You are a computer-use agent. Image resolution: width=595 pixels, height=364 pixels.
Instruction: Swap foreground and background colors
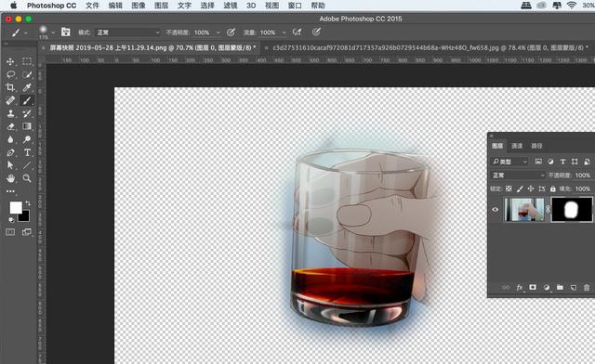point(27,203)
